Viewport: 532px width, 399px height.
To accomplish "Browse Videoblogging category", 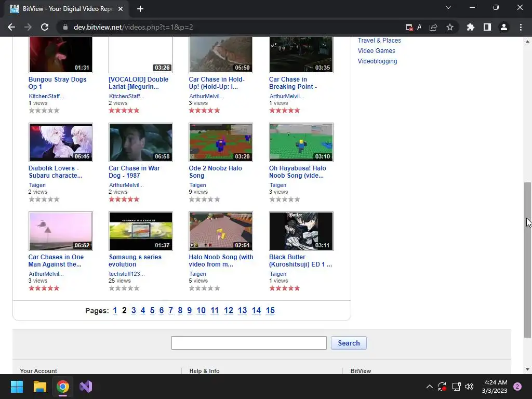I will (x=377, y=61).
